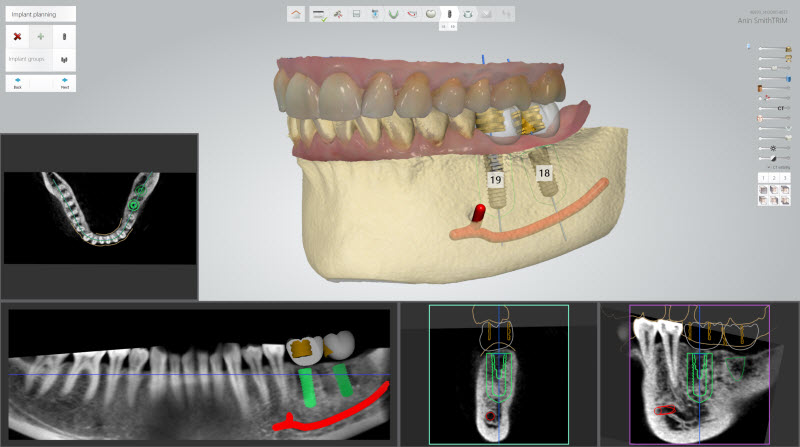
Task: Open the green dental arch step in toolbar
Action: click(393, 14)
